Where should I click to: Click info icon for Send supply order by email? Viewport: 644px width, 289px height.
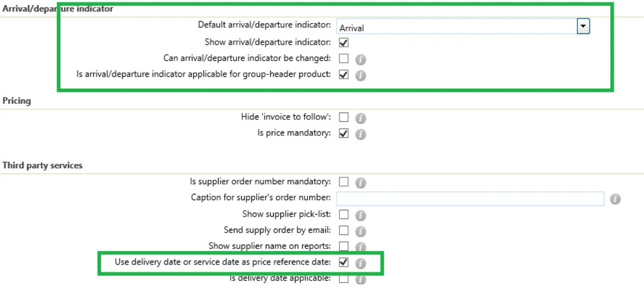coord(361,231)
